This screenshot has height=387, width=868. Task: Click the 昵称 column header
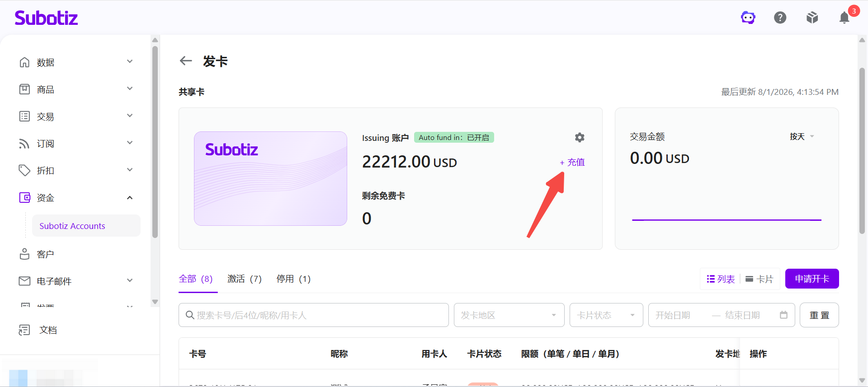click(x=339, y=354)
